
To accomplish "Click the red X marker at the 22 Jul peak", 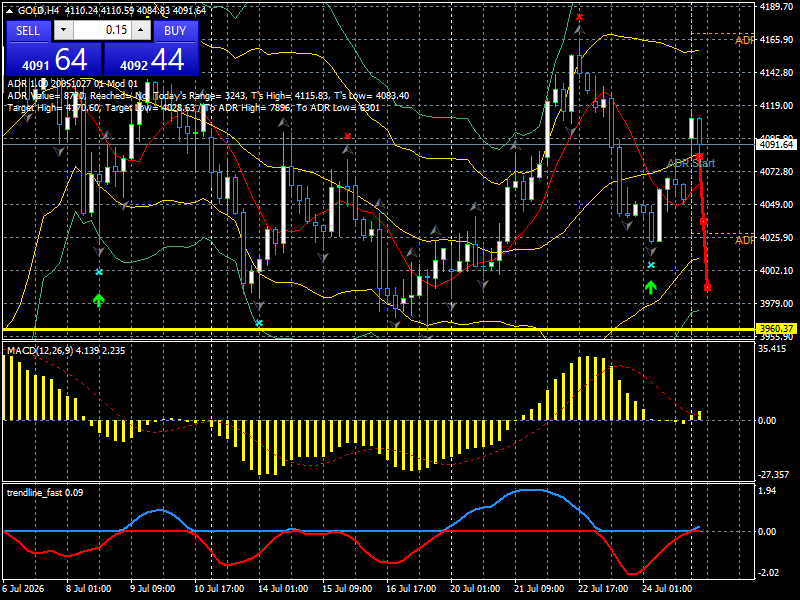I will 580,17.
